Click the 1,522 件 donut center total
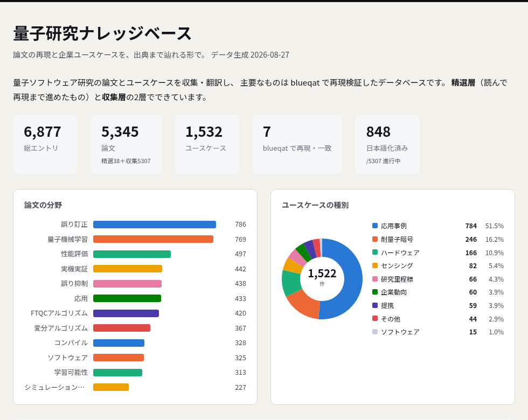 [322, 277]
